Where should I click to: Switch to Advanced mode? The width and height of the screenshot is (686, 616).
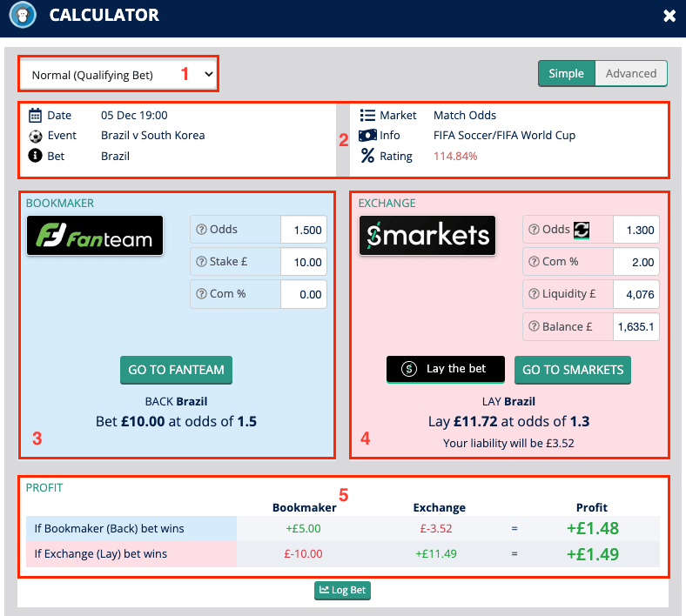pos(631,73)
